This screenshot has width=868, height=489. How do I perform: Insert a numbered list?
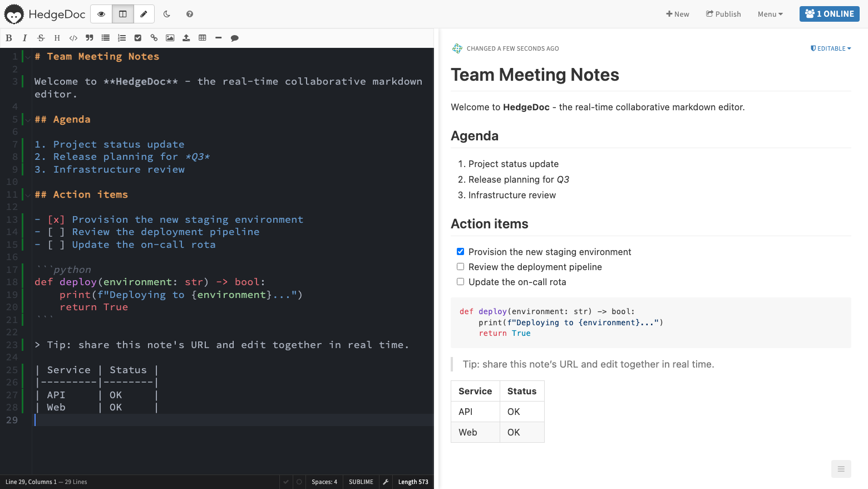pos(122,38)
